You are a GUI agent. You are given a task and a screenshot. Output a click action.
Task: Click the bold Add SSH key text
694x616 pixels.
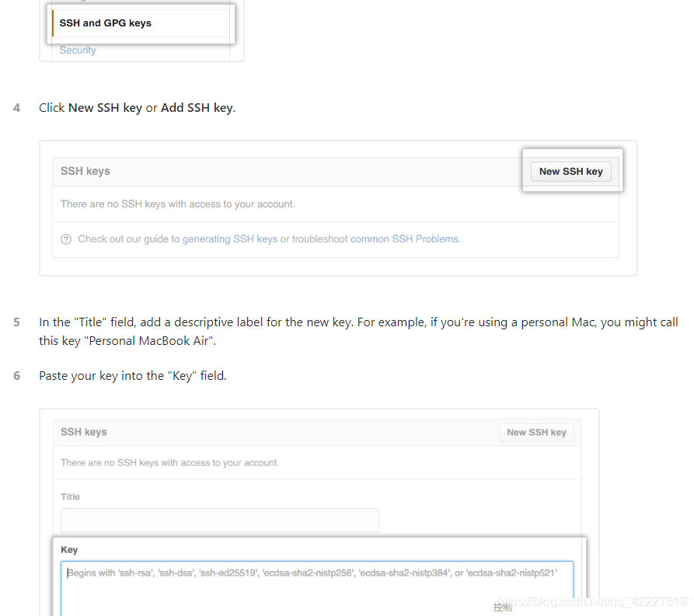(197, 108)
